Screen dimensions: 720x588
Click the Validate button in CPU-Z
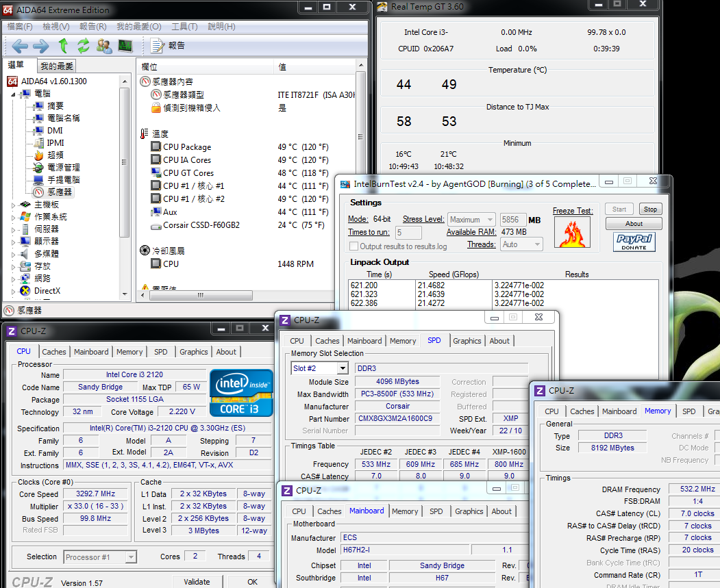[x=197, y=581]
